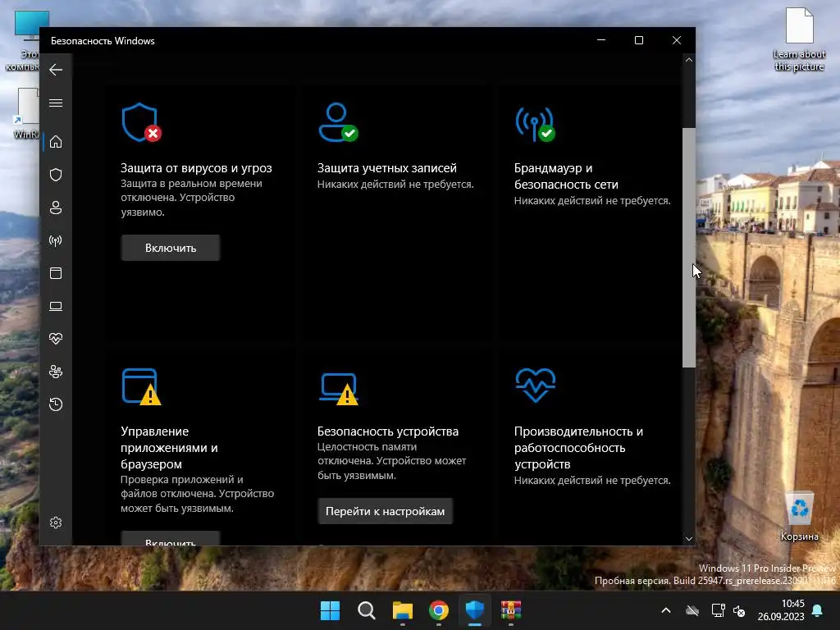Open device health heart icon in sidebar

[56, 339]
